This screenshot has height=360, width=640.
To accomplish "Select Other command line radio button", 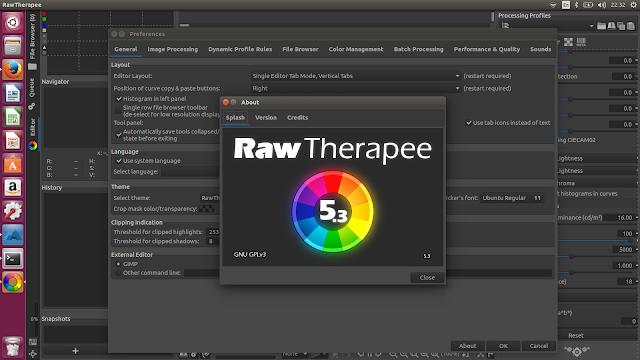I will [119, 273].
